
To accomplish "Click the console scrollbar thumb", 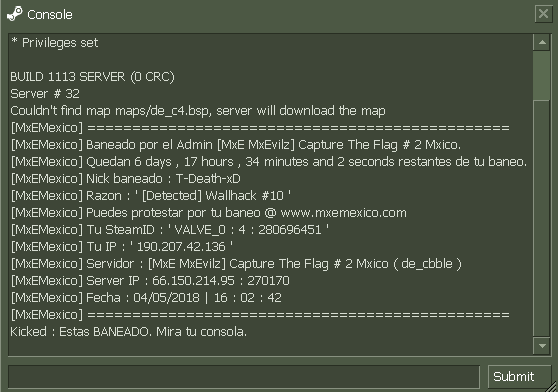I will pos(542,75).
